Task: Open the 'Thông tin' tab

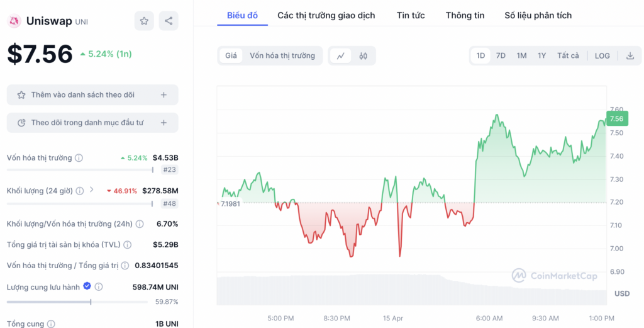Action: 465,16
